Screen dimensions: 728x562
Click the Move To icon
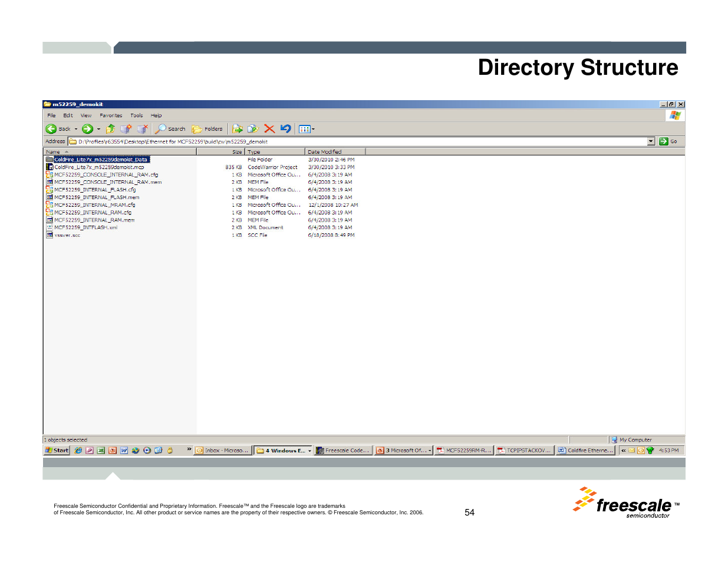[238, 129]
